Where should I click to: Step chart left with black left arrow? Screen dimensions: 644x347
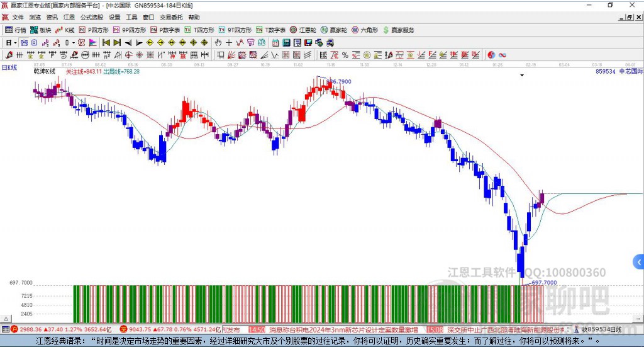coord(128,43)
